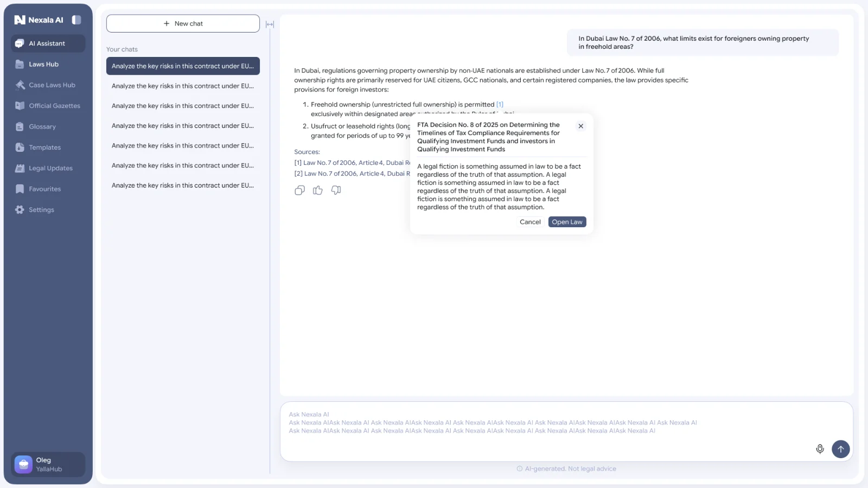This screenshot has height=488, width=868.
Task: Click citation link [1] in the response
Action: coord(500,105)
